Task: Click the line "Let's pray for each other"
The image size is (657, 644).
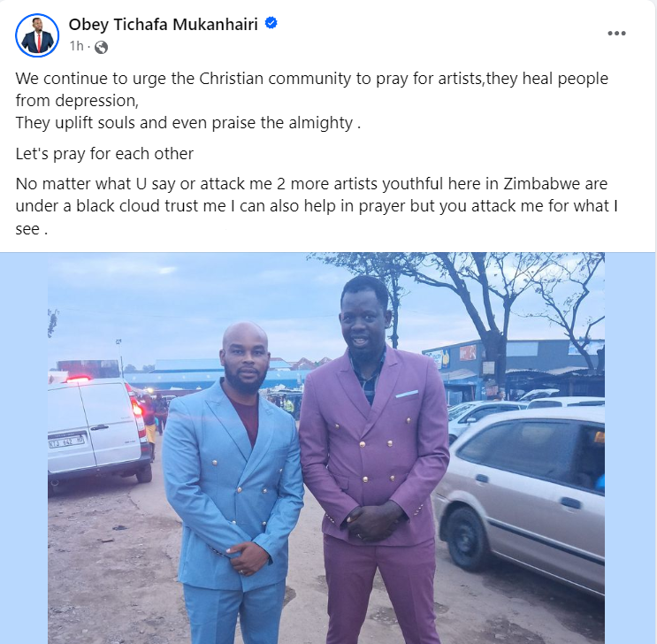Action: pyautogui.click(x=104, y=154)
